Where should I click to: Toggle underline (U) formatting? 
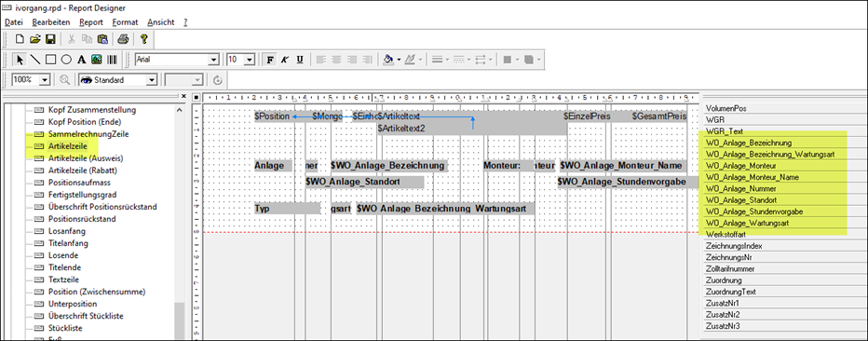pos(300,60)
